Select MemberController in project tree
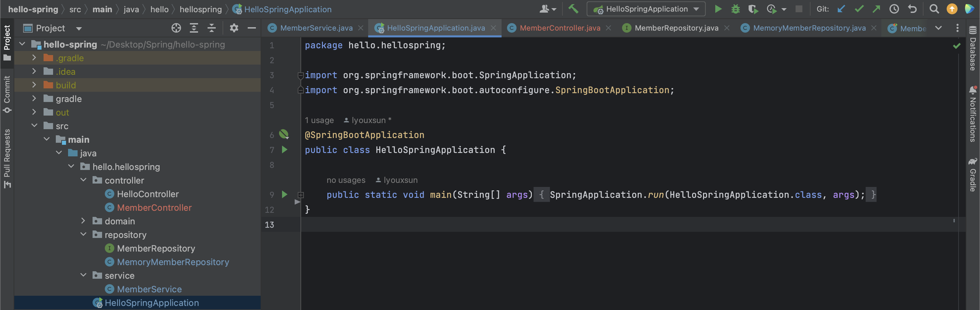This screenshot has width=980, height=310. 148,207
